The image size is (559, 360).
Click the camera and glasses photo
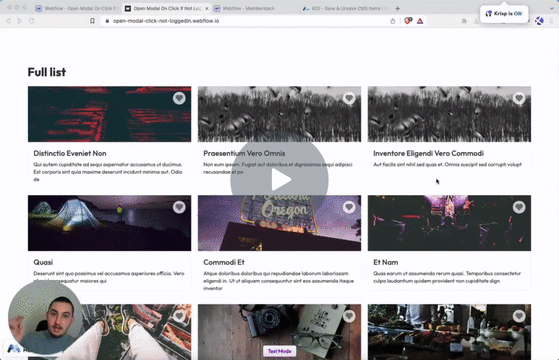280,332
